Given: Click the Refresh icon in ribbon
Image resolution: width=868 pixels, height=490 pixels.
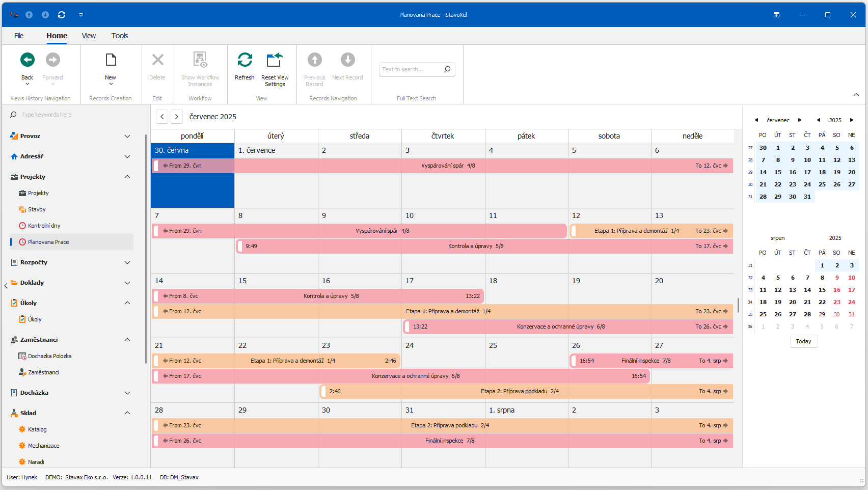Looking at the screenshot, I should click(245, 60).
